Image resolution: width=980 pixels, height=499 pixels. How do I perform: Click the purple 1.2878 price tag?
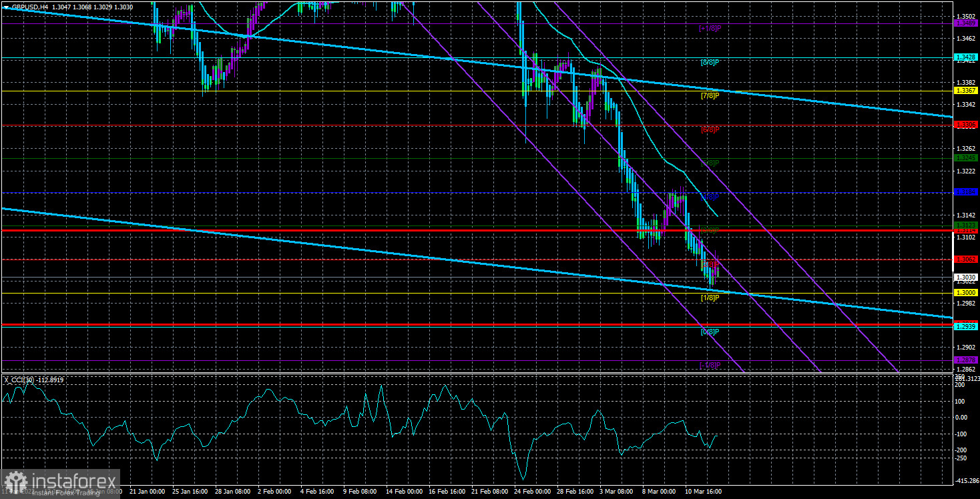(966, 360)
